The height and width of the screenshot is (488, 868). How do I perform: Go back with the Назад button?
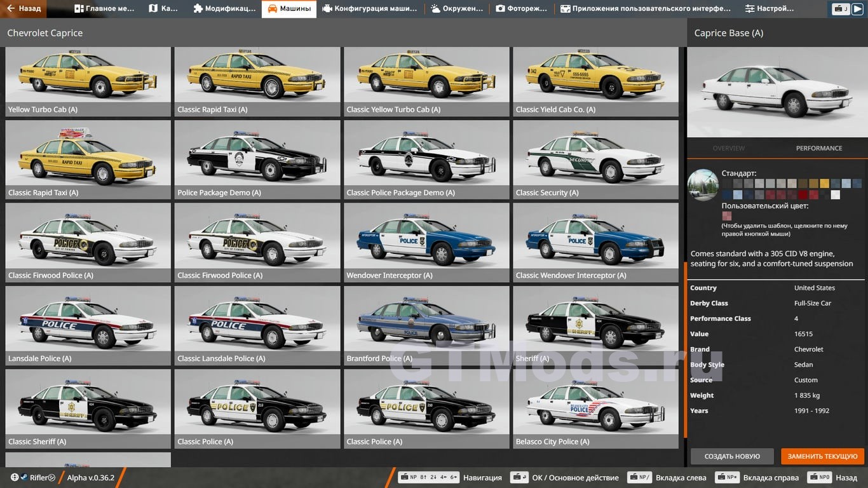(24, 9)
